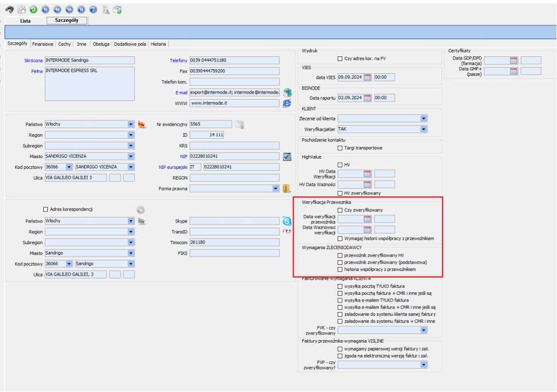The width and height of the screenshot is (557, 392).
Task: Toggle 'Adres korespondencji' checkbox
Action: tap(45, 209)
